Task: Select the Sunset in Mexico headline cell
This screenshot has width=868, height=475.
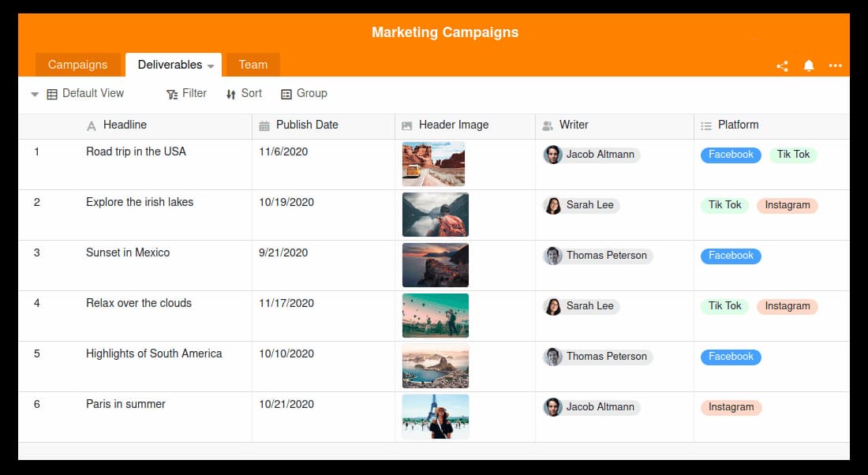Action: (x=128, y=253)
